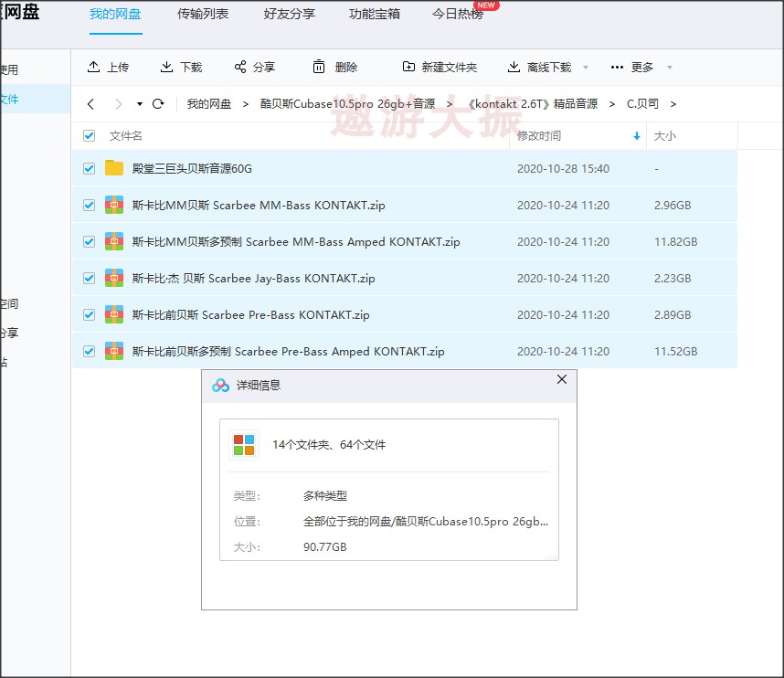The image size is (784, 678).
Task: Click the offline download icon
Action: pos(514,67)
